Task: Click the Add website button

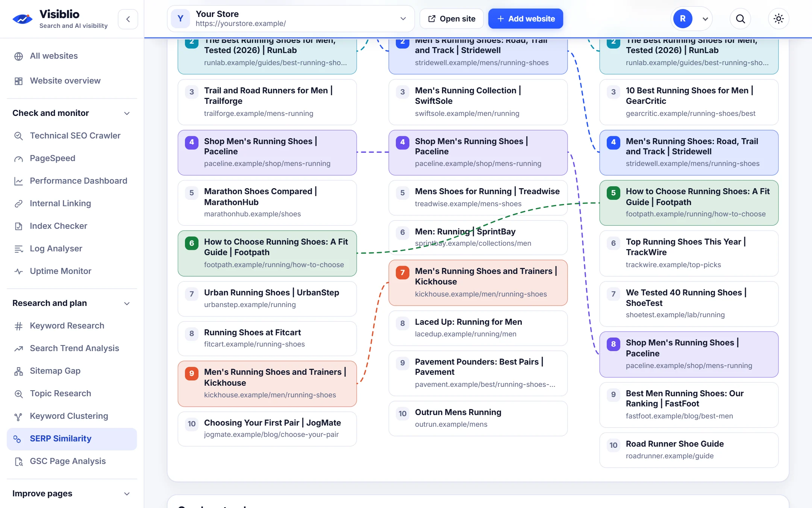Action: (x=526, y=19)
